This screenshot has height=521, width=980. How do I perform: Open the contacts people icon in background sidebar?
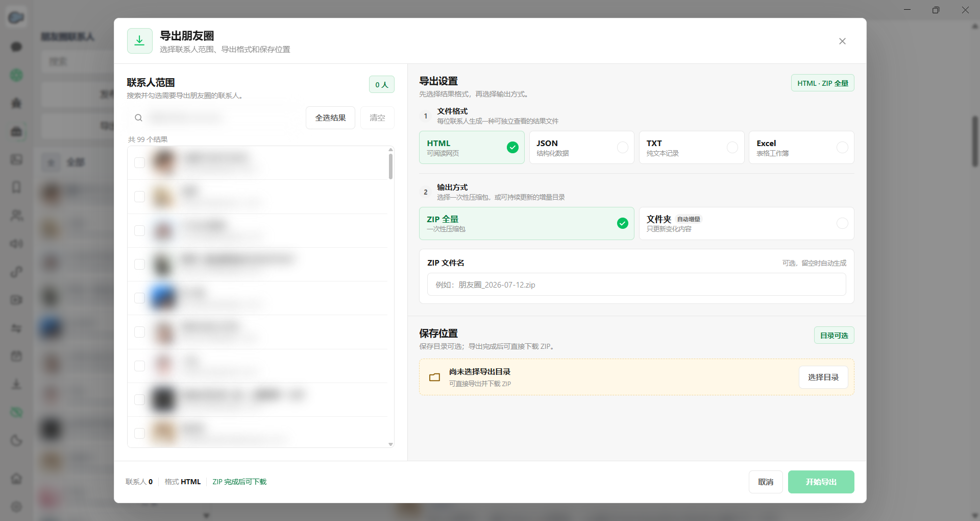[16, 216]
